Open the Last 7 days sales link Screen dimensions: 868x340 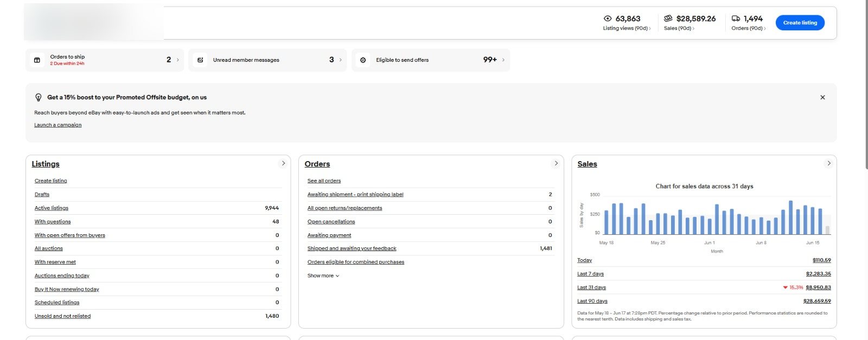click(590, 274)
